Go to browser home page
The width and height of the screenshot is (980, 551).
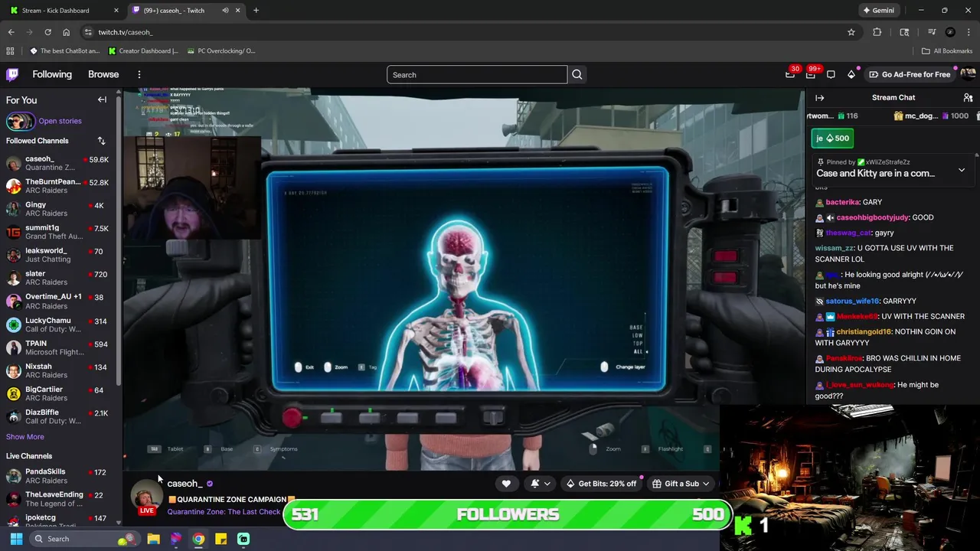pyautogui.click(x=66, y=32)
